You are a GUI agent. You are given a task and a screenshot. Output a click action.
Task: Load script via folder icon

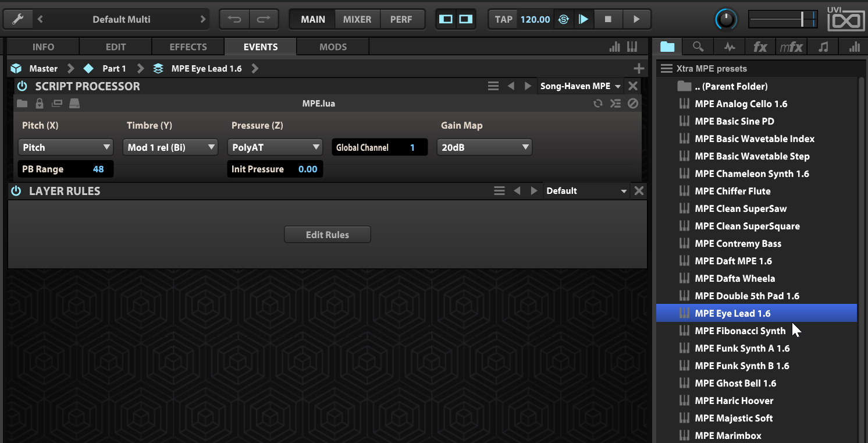(22, 104)
